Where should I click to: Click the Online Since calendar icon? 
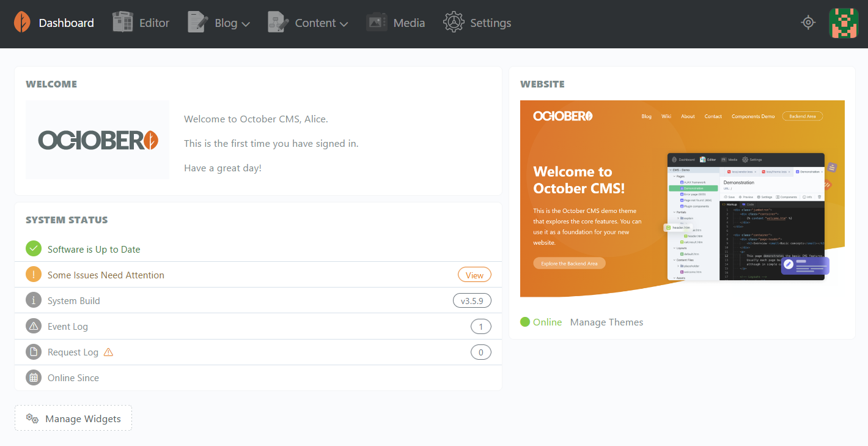pyautogui.click(x=34, y=377)
